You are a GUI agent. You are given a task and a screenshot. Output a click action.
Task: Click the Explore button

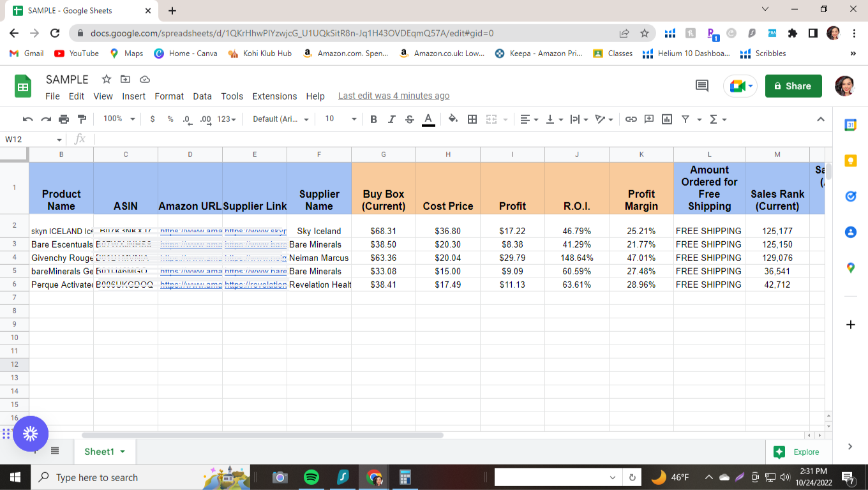(x=797, y=452)
